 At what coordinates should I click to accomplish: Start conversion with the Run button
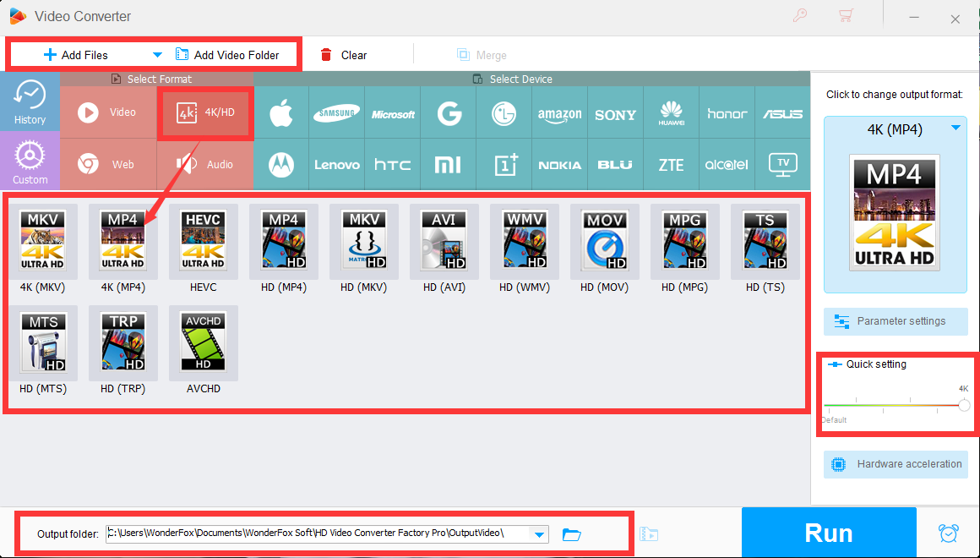pos(829,533)
